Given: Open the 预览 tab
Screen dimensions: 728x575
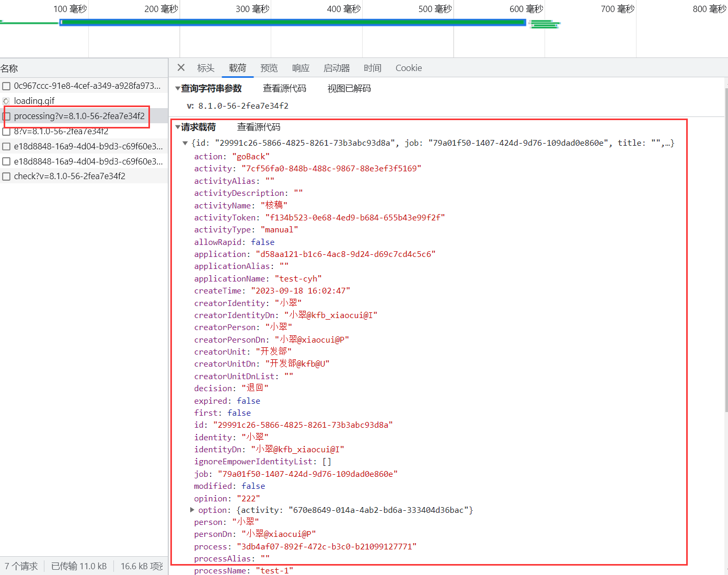Looking at the screenshot, I should pyautogui.click(x=269, y=68).
